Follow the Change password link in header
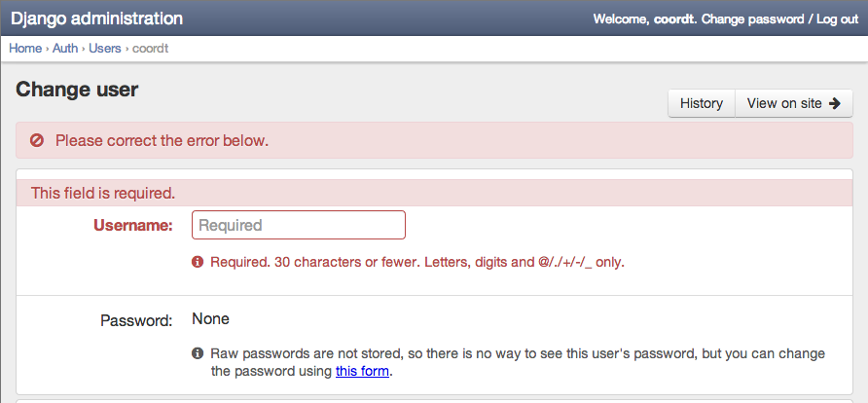This screenshot has height=403, width=868. (x=753, y=18)
